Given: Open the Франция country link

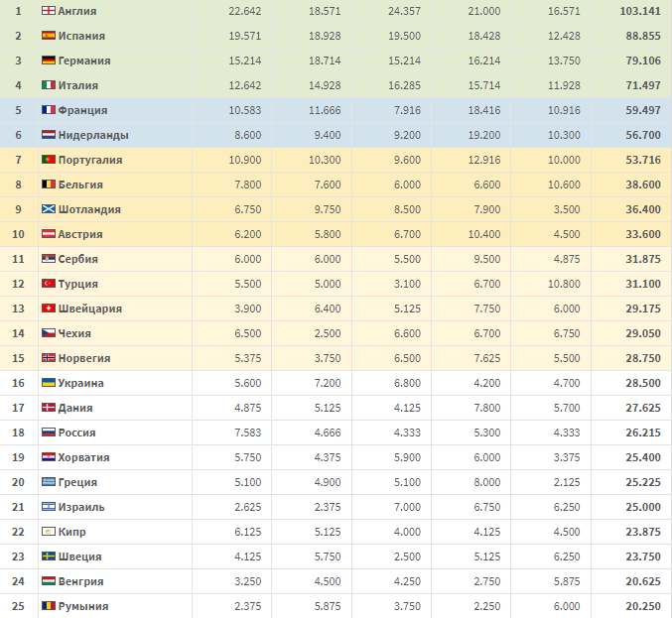Looking at the screenshot, I should [82, 110].
